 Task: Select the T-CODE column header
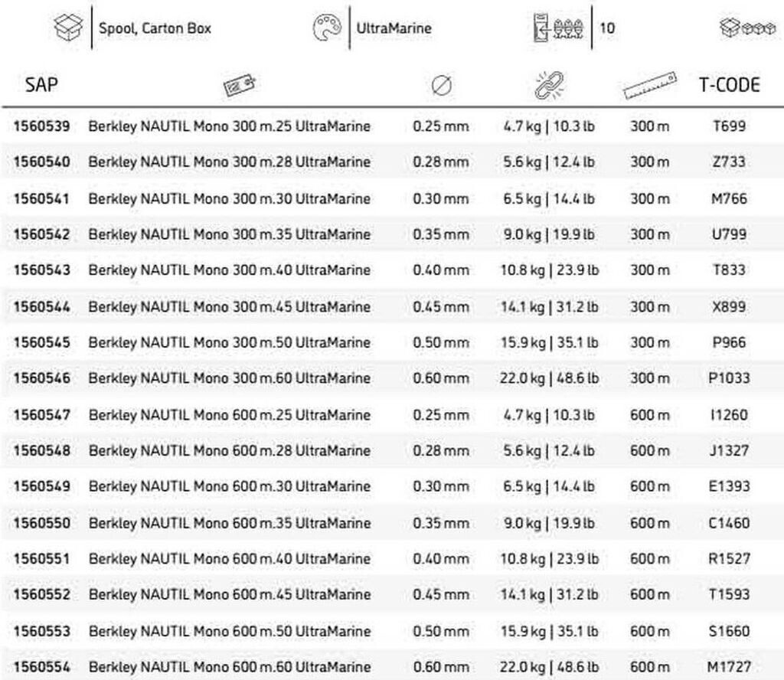coord(729,85)
